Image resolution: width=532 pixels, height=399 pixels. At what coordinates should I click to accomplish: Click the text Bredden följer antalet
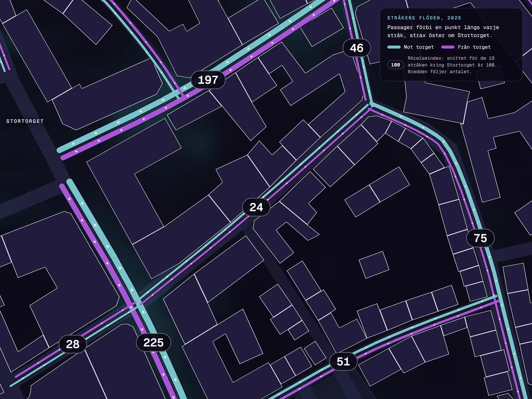(439, 72)
